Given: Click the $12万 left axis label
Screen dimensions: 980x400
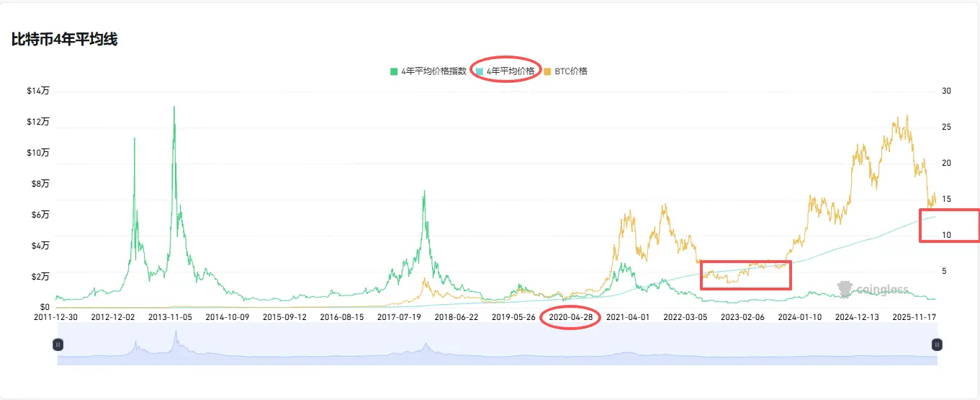Looking at the screenshot, I should point(38,122).
